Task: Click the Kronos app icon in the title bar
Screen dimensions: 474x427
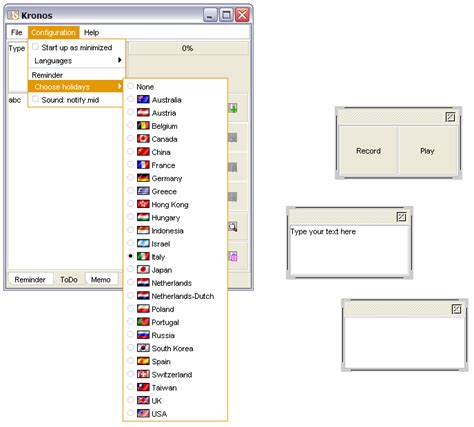Action: click(13, 15)
